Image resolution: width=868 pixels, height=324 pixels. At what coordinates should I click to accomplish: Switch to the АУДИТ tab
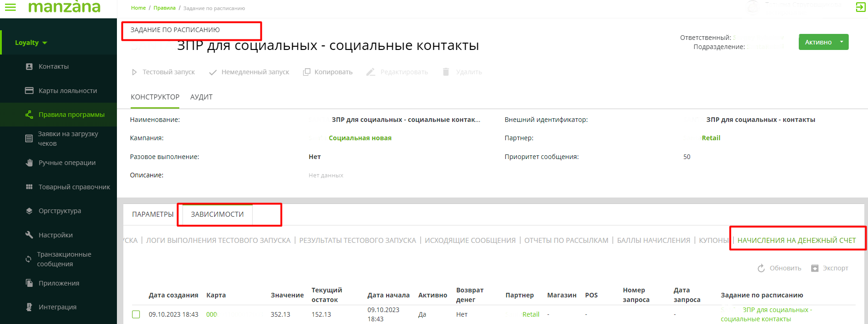201,97
